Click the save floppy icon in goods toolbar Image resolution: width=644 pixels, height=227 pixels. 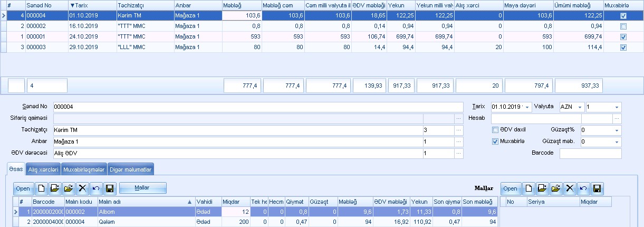[110, 188]
